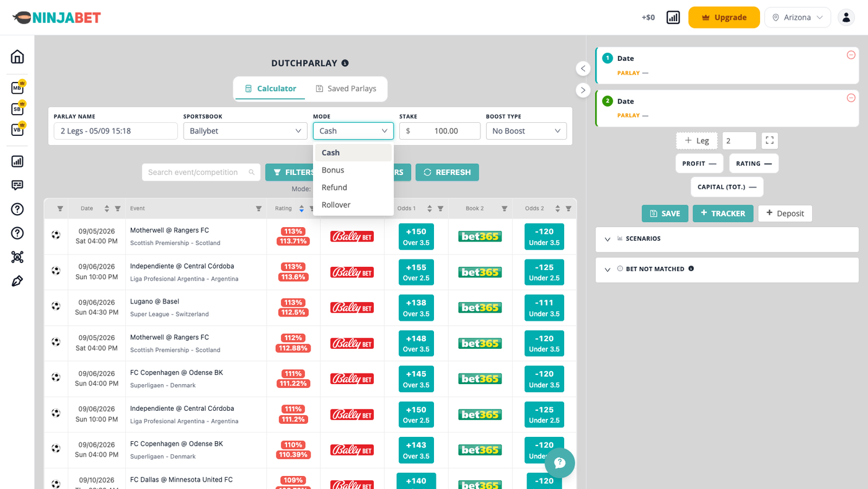
Task: Select Cash in the Mode list
Action: point(353,153)
